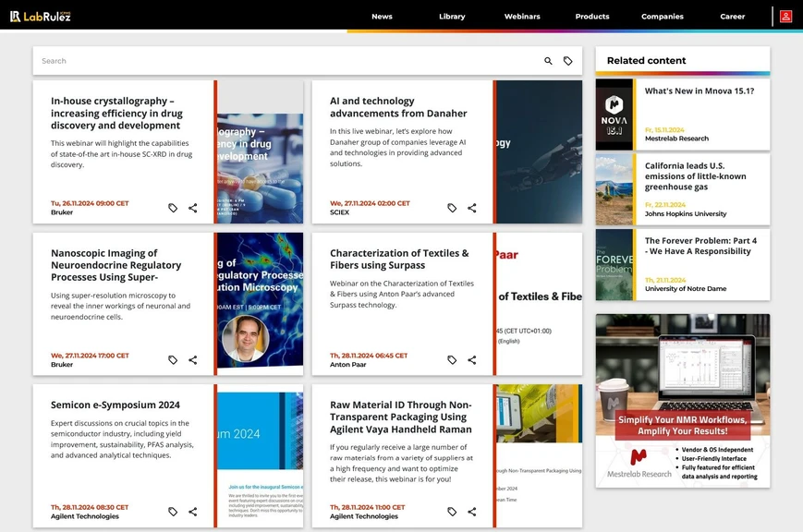Viewport: 803px width, 532px height.
Task: Click the California desert landscape thumbnail
Action: point(614,189)
